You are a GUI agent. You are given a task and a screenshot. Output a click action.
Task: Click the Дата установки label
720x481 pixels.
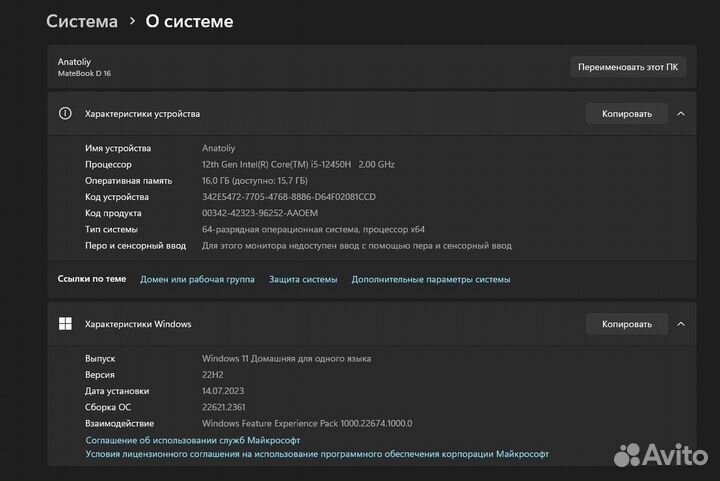pyautogui.click(x=117, y=391)
